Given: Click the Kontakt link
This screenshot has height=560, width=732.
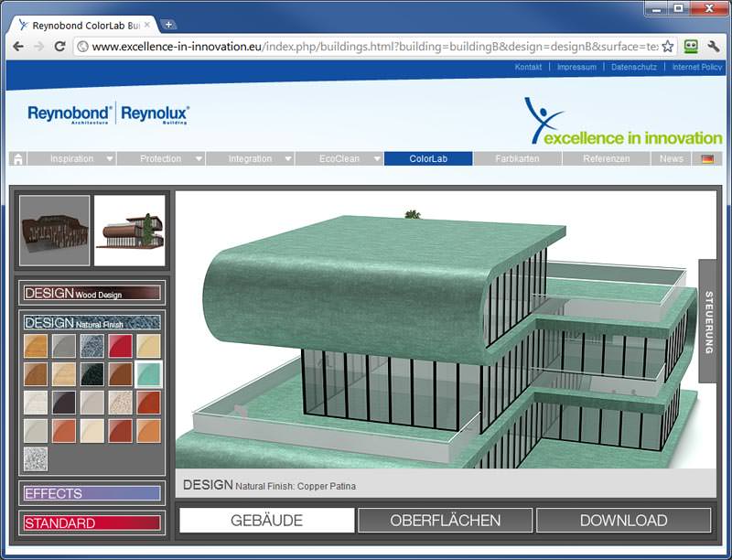Looking at the screenshot, I should pos(528,67).
